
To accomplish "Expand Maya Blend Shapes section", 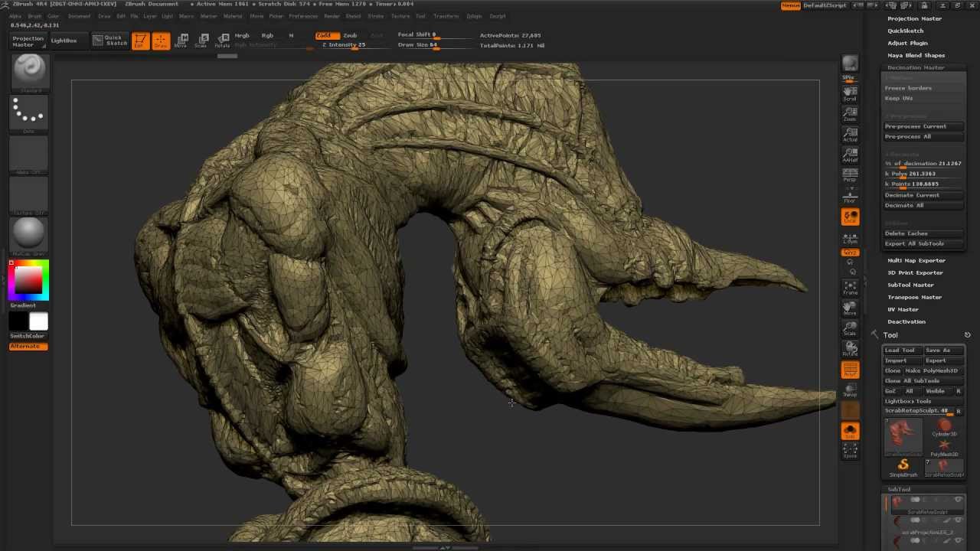I will click(x=916, y=55).
